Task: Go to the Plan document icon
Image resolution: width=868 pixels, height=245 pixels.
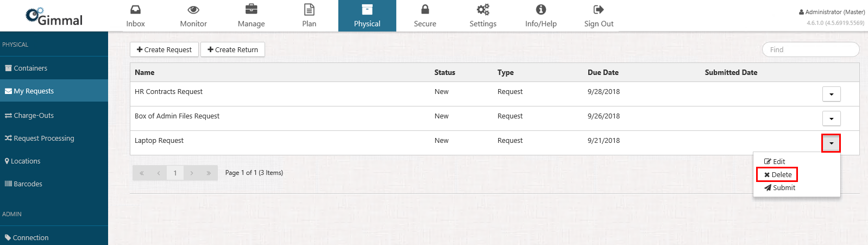Action: [x=309, y=10]
